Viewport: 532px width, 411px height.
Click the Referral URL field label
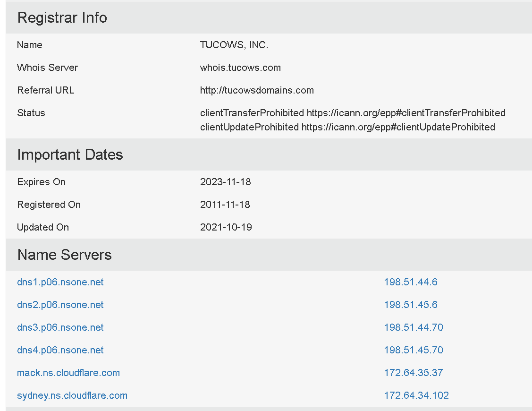(x=45, y=90)
